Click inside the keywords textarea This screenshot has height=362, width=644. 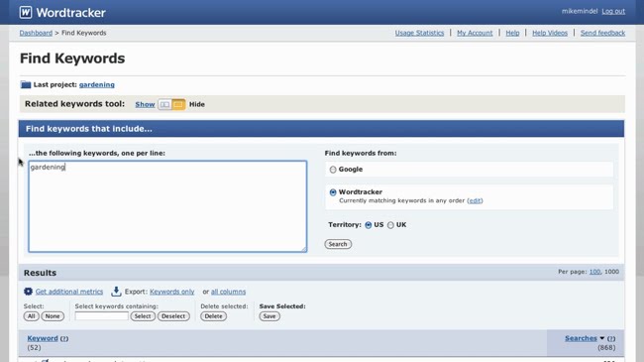(x=167, y=206)
